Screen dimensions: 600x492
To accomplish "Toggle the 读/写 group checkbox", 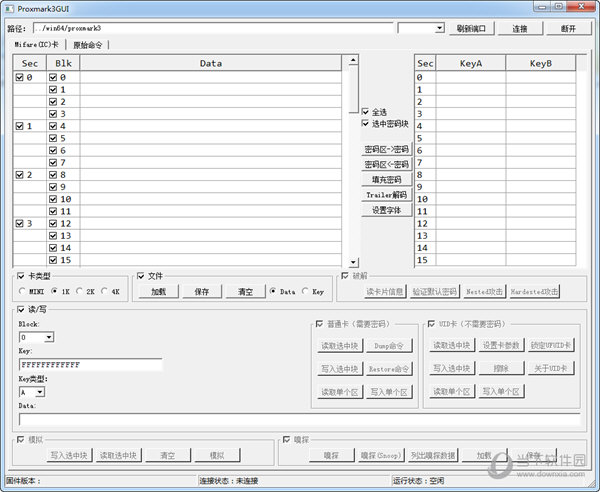I will (21, 309).
